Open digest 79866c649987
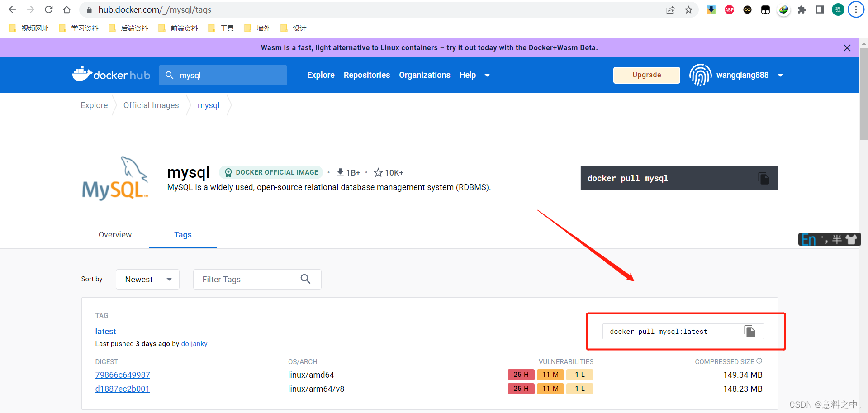Viewport: 868px width, 413px height. coord(123,375)
